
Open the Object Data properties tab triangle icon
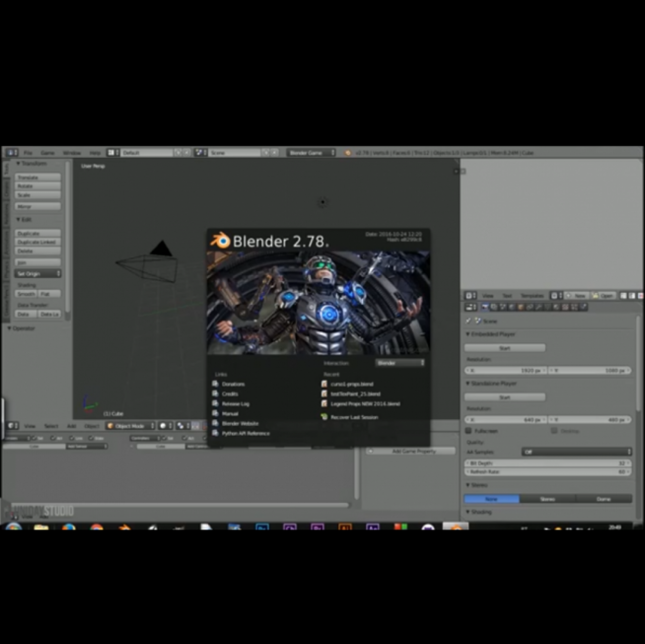tap(548, 307)
